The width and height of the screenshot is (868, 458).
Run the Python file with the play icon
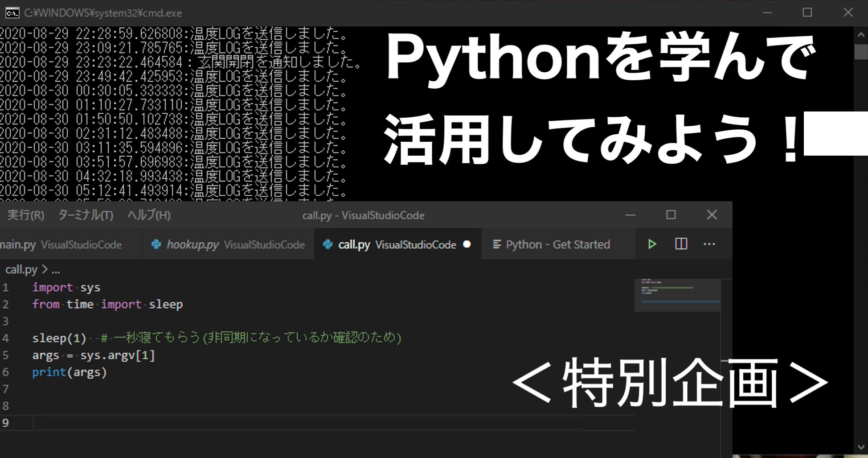coord(652,244)
